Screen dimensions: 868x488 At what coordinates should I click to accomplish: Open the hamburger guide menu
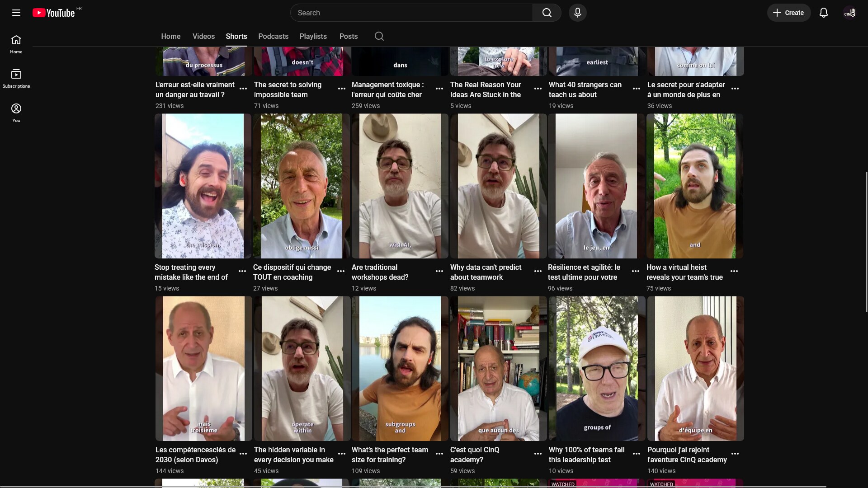pyautogui.click(x=16, y=13)
